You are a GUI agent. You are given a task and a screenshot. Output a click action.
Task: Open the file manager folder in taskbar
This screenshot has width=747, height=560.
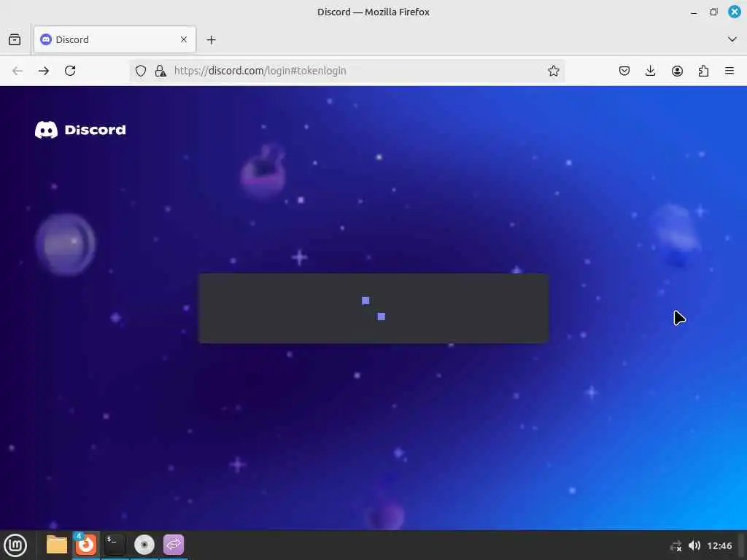pos(57,545)
